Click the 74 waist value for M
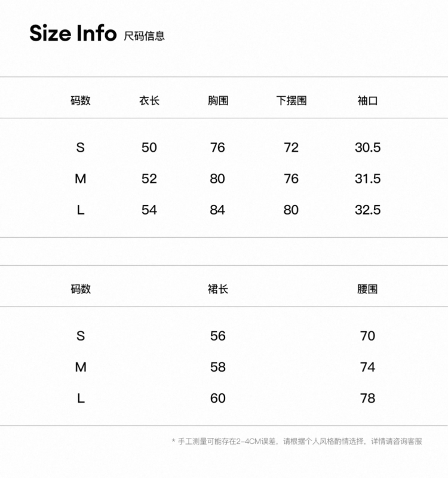Screen dimensions: 448x478 [367, 367]
